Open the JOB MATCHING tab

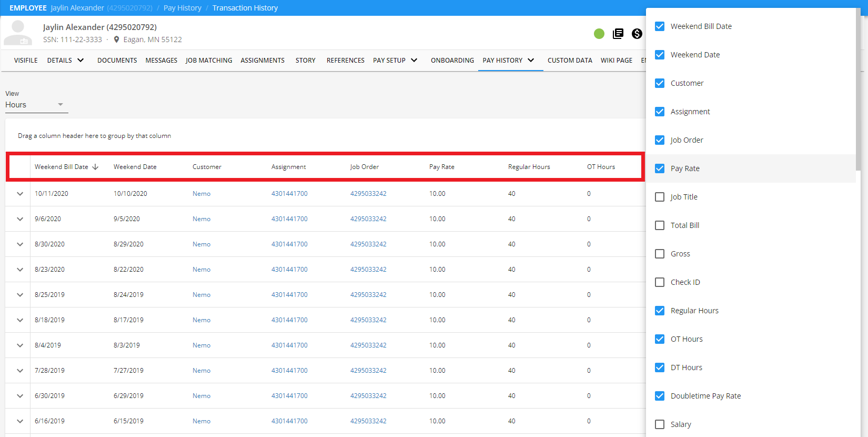[x=209, y=61]
